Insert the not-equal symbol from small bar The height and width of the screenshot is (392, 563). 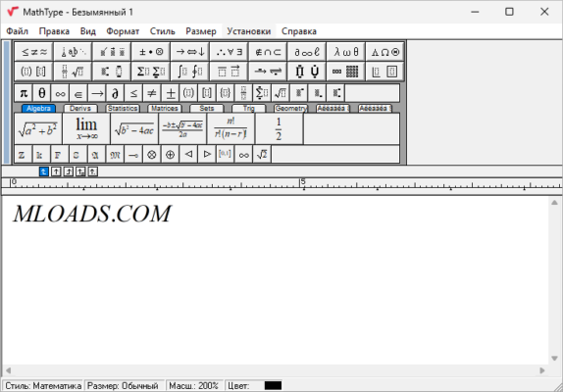point(152,93)
